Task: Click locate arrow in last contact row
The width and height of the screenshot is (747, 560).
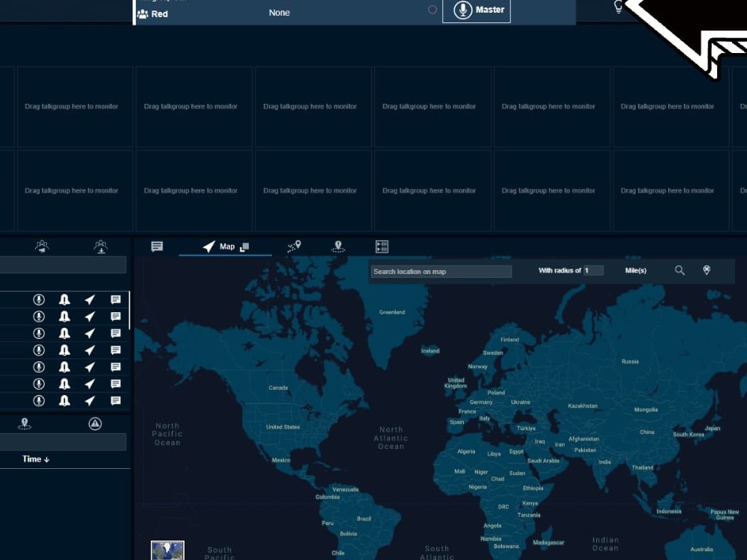Action: pyautogui.click(x=90, y=401)
